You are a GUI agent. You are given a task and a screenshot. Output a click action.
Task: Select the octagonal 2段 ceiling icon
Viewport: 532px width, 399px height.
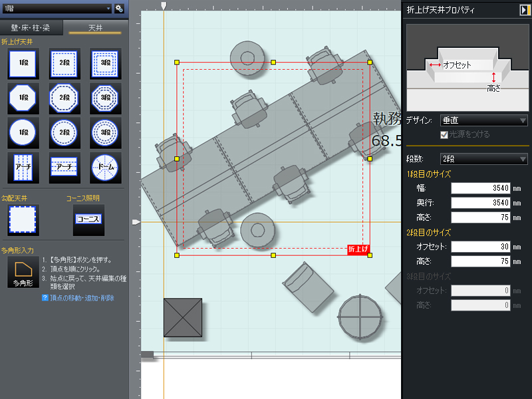(65, 98)
